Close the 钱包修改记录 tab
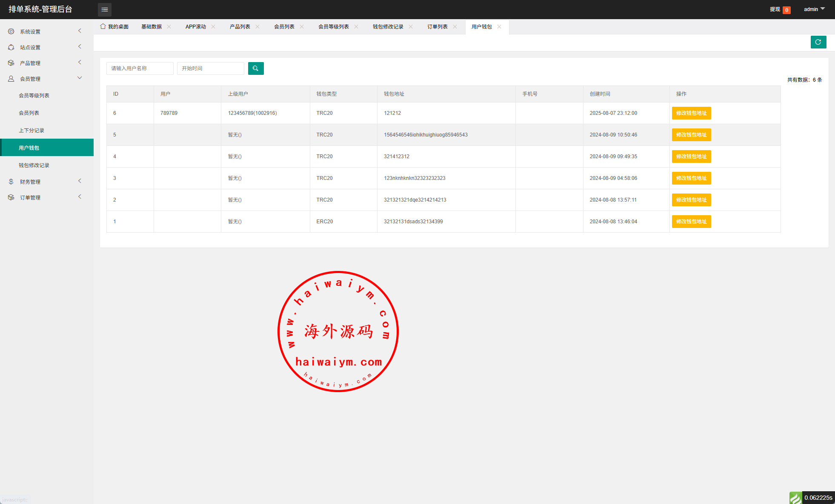Image resolution: width=835 pixels, height=504 pixels. coord(411,26)
